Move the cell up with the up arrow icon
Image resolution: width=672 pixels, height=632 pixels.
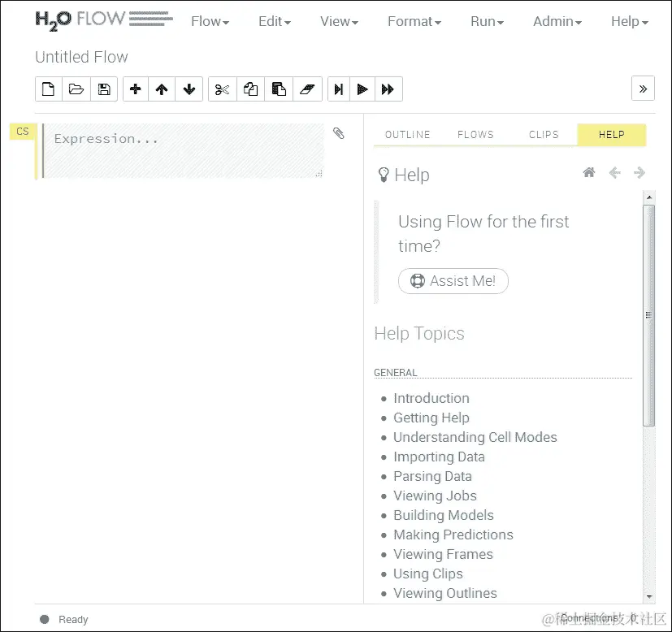(x=162, y=89)
